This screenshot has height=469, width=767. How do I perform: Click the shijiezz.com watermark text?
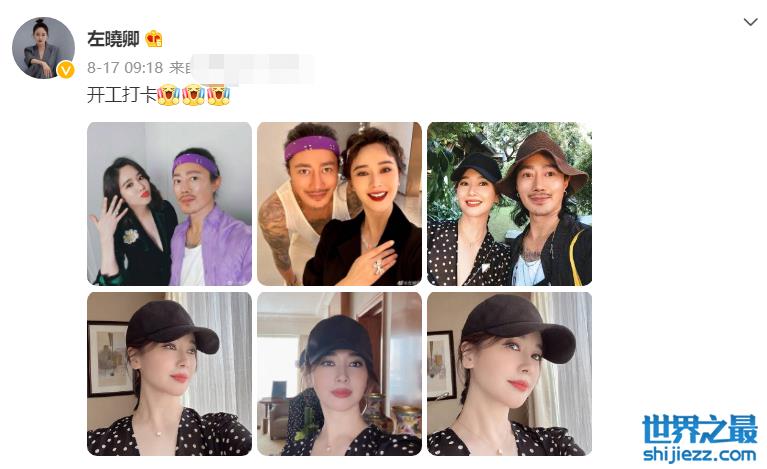(x=699, y=454)
